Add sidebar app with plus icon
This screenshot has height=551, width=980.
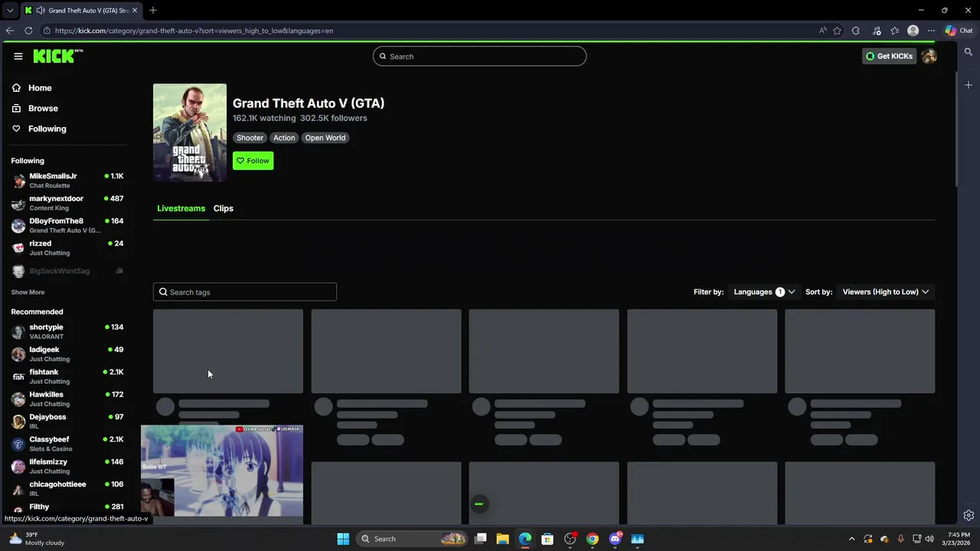tap(969, 85)
